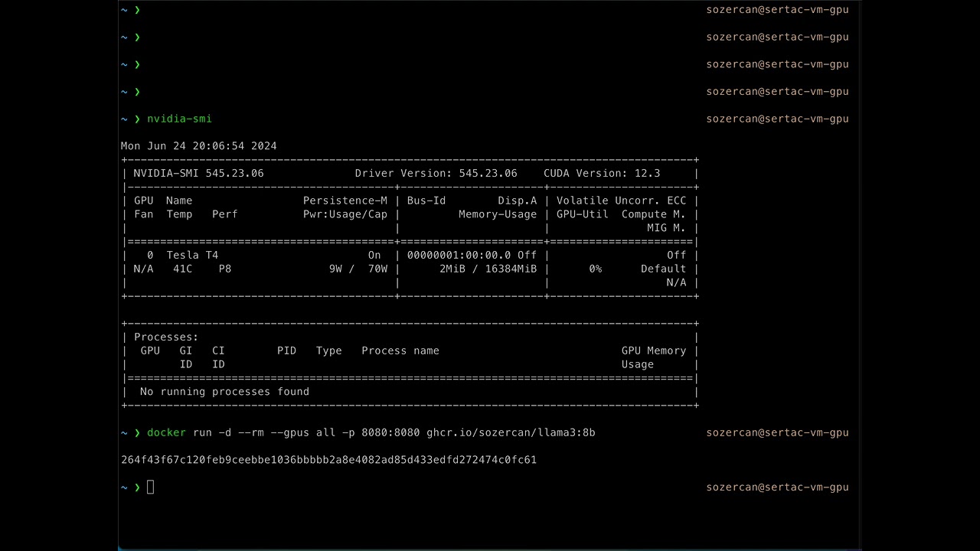Click the nvidia-smi command text

click(x=179, y=119)
